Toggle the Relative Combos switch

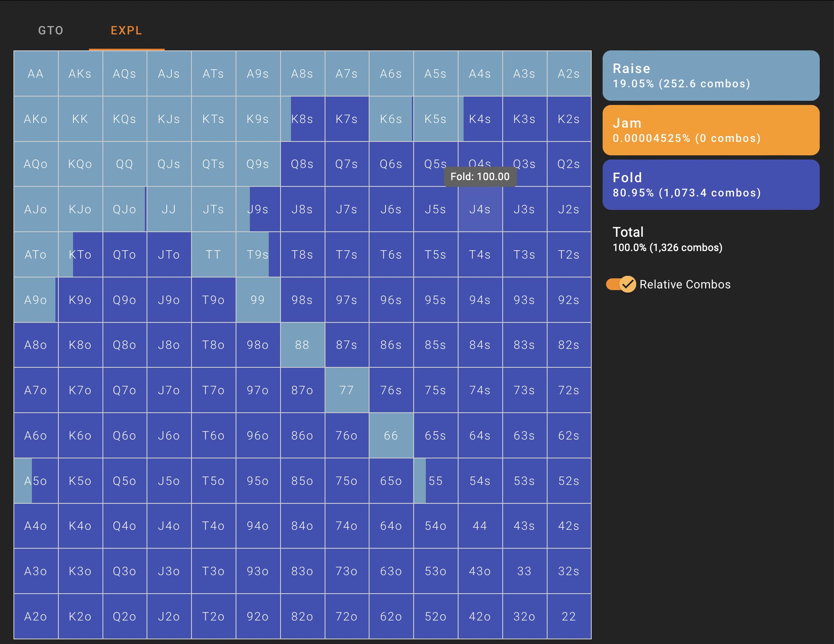point(621,284)
